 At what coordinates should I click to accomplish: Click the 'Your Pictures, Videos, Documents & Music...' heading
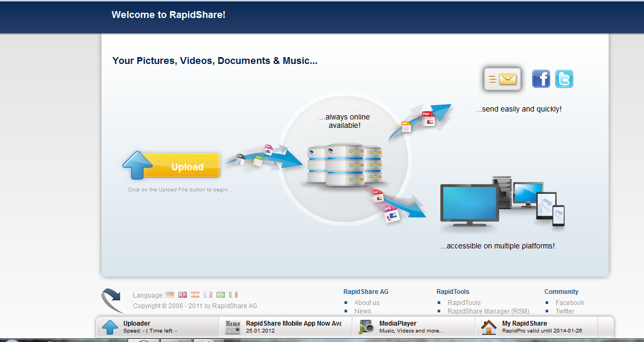coord(215,61)
